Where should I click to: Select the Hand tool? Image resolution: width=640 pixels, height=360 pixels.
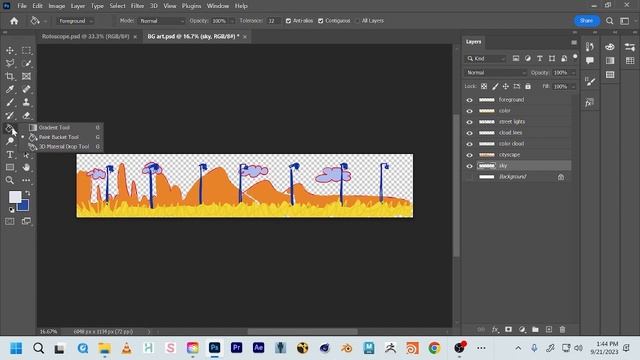(26, 167)
